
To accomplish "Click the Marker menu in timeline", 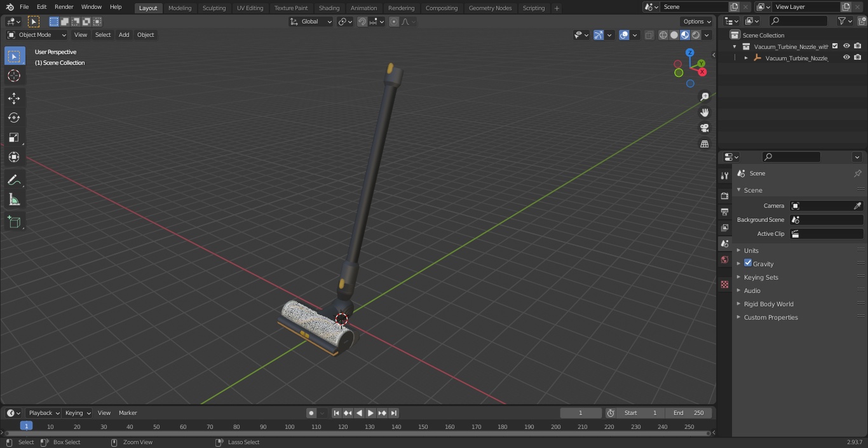I will click(x=128, y=413).
